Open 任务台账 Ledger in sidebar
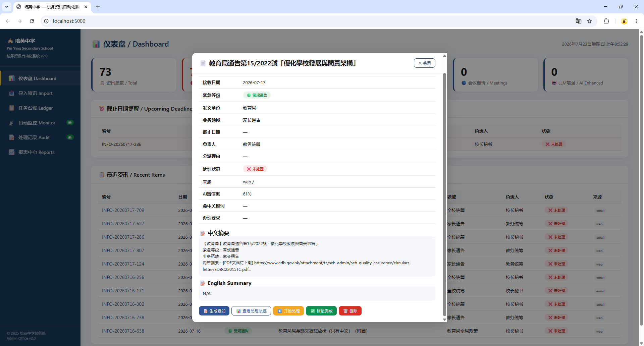Screen dimensions: 644x346 (40, 108)
